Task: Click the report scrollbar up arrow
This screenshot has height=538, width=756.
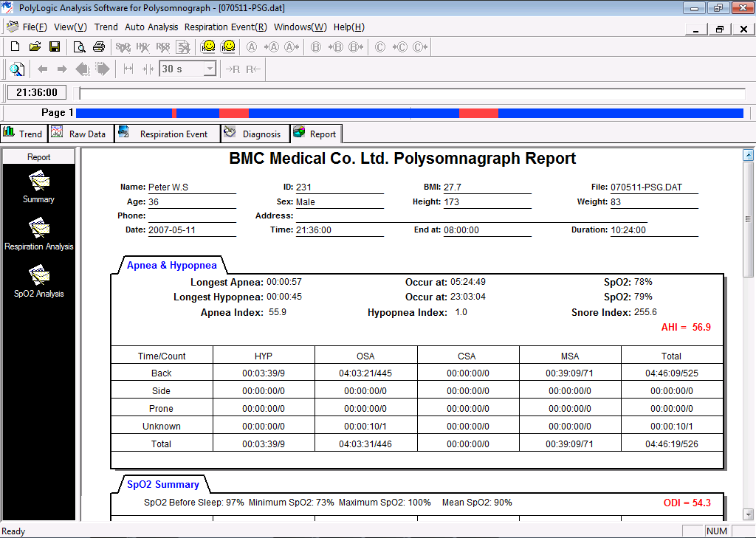Action: pos(748,155)
